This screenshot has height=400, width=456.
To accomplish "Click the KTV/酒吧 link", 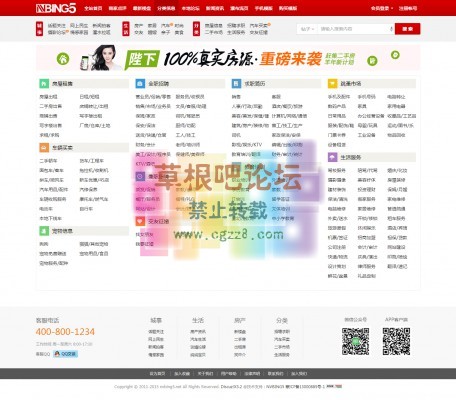I will pos(145,164).
